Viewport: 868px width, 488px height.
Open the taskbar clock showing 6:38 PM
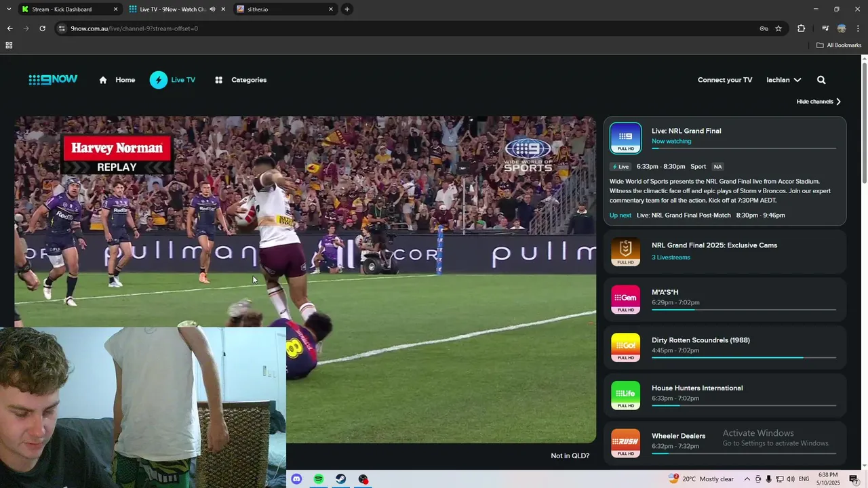click(x=828, y=479)
